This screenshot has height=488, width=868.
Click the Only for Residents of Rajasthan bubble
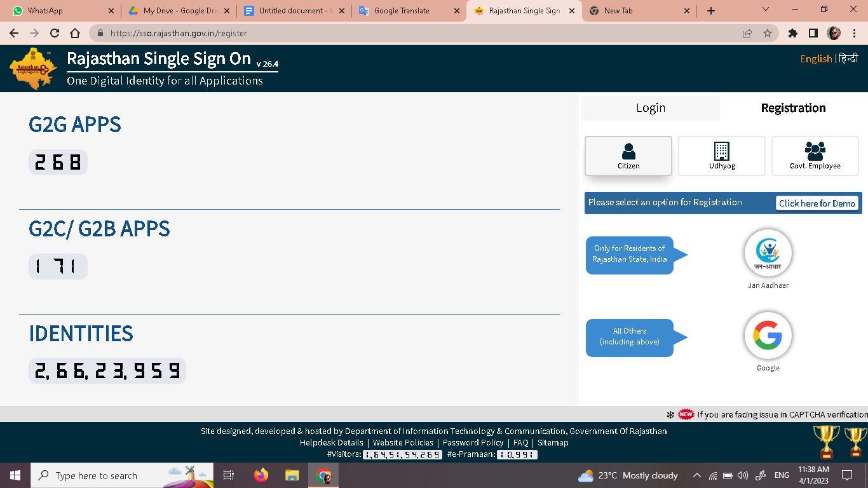click(x=630, y=255)
